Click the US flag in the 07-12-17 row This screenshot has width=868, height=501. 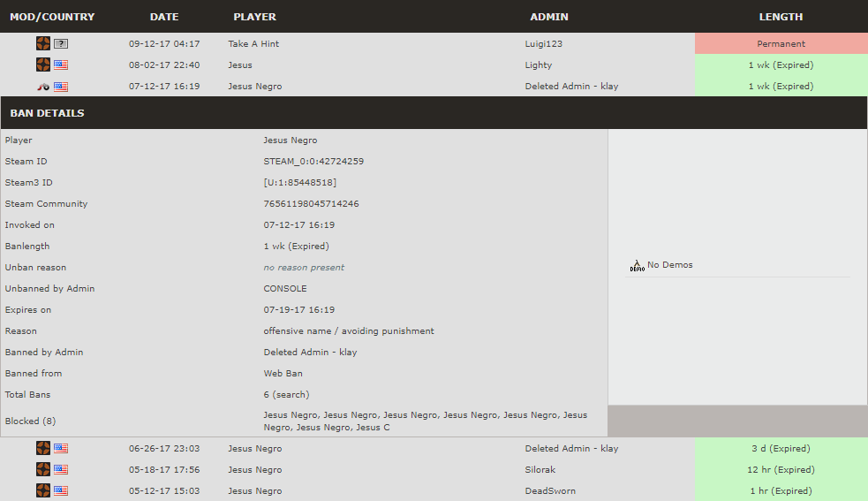[x=60, y=87]
